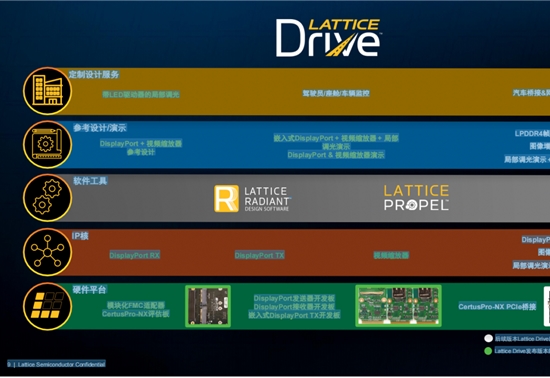The image size is (550, 378).
Task: Click the CertusPro-NX PCIe桥接 label
Action: point(497,307)
